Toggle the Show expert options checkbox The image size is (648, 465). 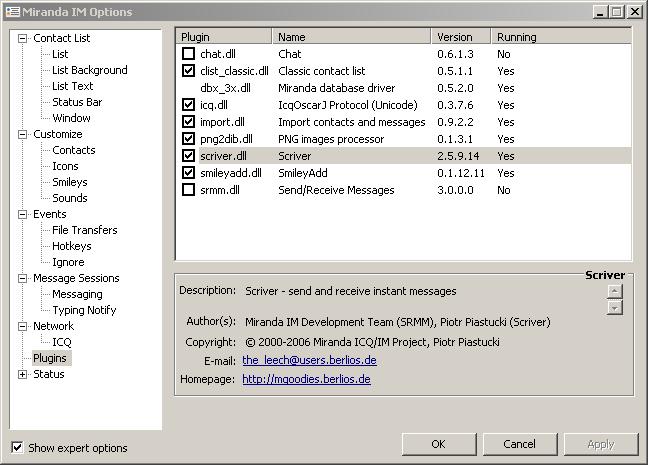[17, 447]
